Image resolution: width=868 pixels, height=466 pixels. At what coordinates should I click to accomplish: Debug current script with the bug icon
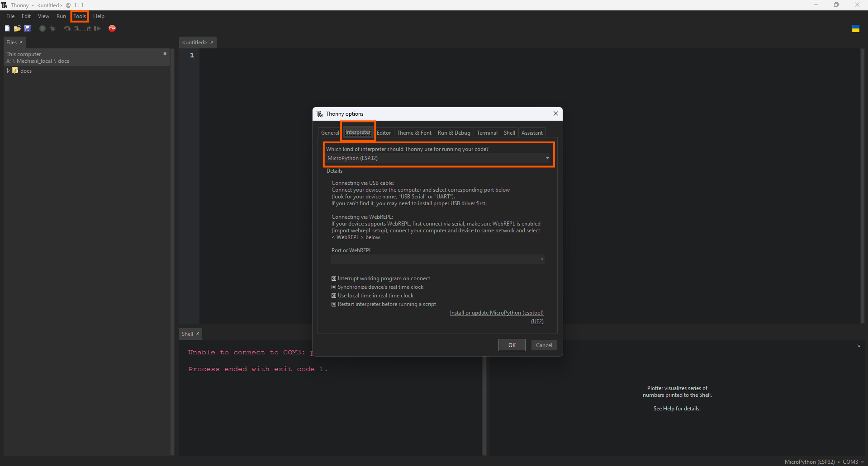point(52,28)
